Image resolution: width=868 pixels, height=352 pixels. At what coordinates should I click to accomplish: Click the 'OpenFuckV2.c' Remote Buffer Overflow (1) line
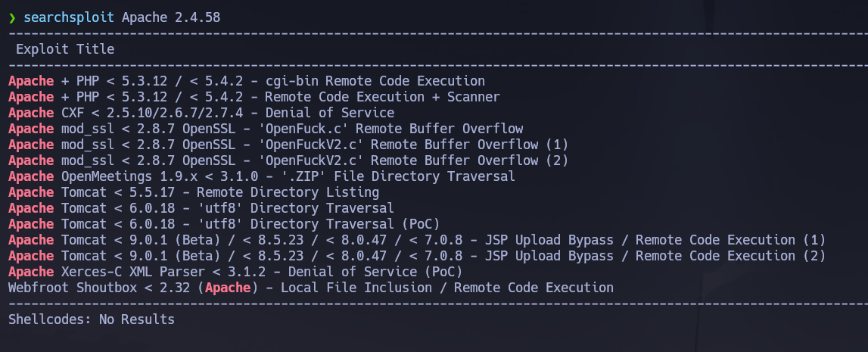288,145
